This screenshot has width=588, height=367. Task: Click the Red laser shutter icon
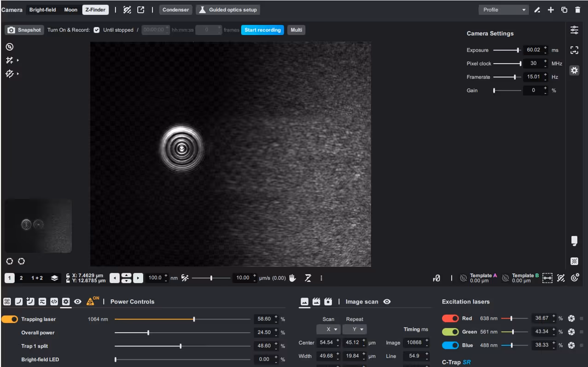[571, 318]
